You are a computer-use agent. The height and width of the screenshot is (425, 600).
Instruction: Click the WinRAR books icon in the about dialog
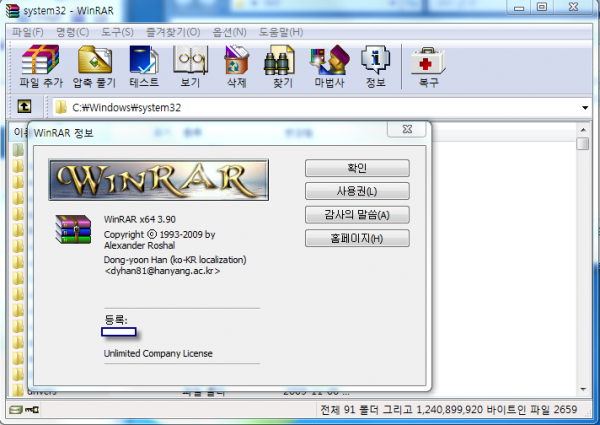(73, 229)
